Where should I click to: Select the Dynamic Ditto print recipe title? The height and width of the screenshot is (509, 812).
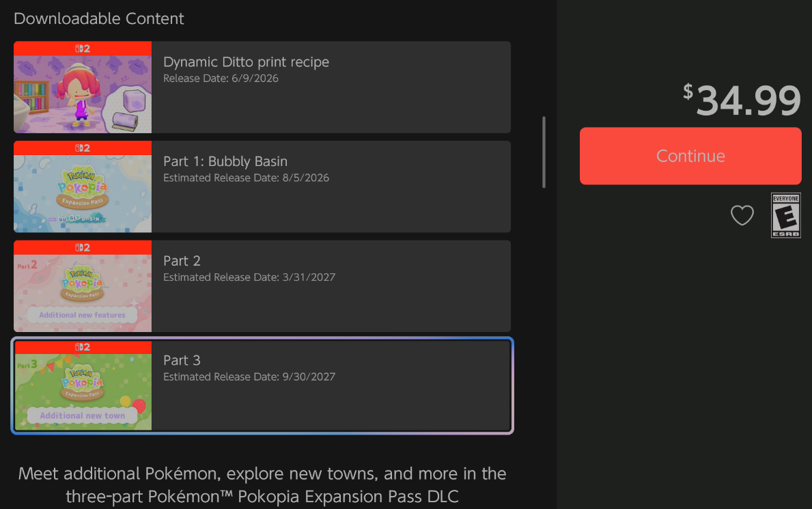[246, 62]
